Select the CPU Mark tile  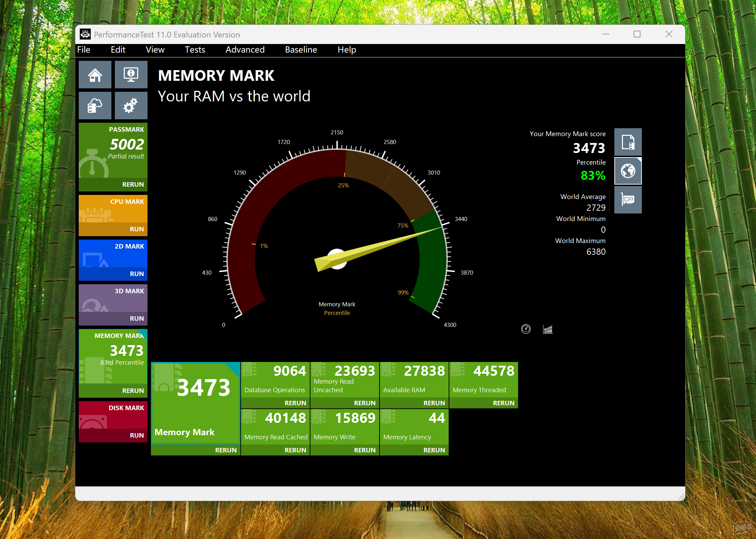point(113,209)
